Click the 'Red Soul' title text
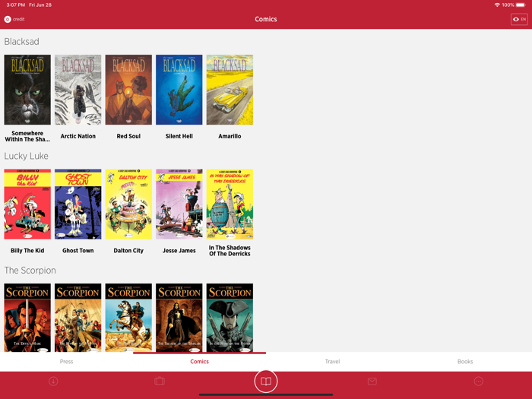Screen dimensions: 532x399 (x=128, y=136)
